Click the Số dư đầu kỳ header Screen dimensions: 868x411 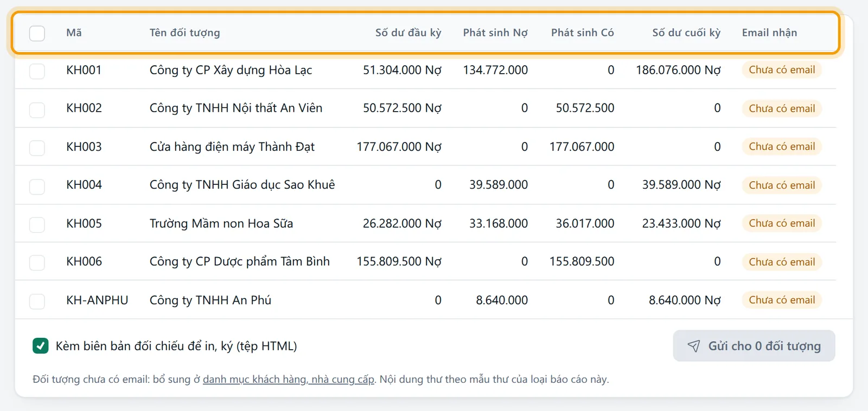409,33
